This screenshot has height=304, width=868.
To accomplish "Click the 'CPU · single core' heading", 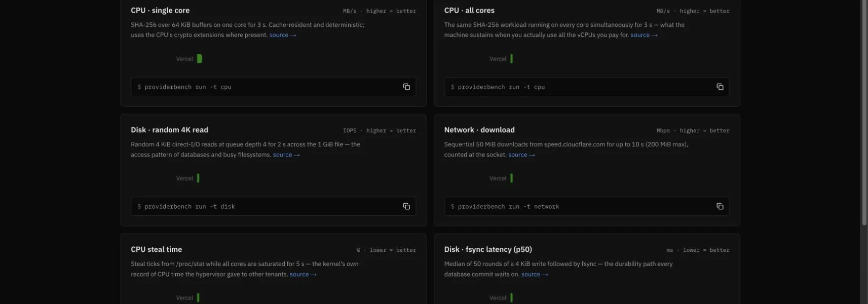I will coord(160,11).
